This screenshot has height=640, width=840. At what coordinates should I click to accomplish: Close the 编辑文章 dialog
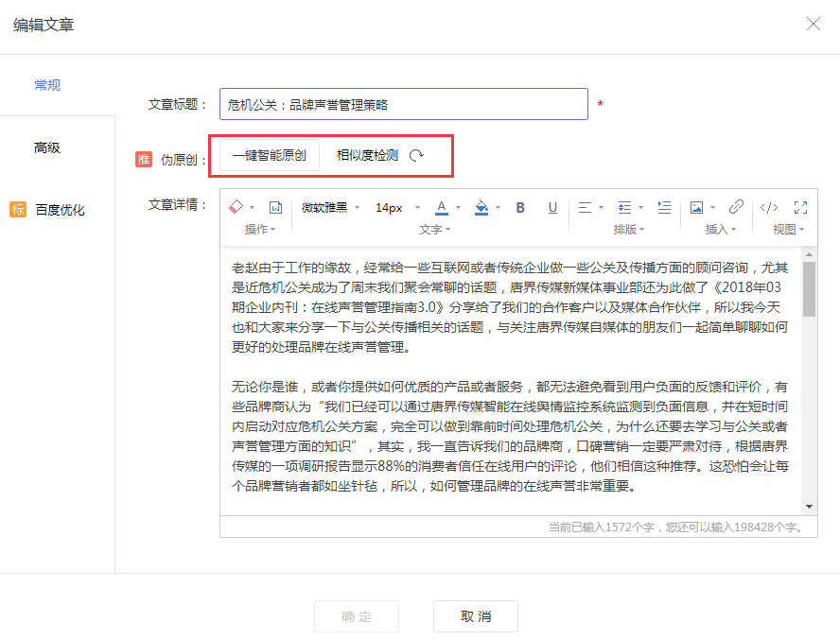pos(814,24)
